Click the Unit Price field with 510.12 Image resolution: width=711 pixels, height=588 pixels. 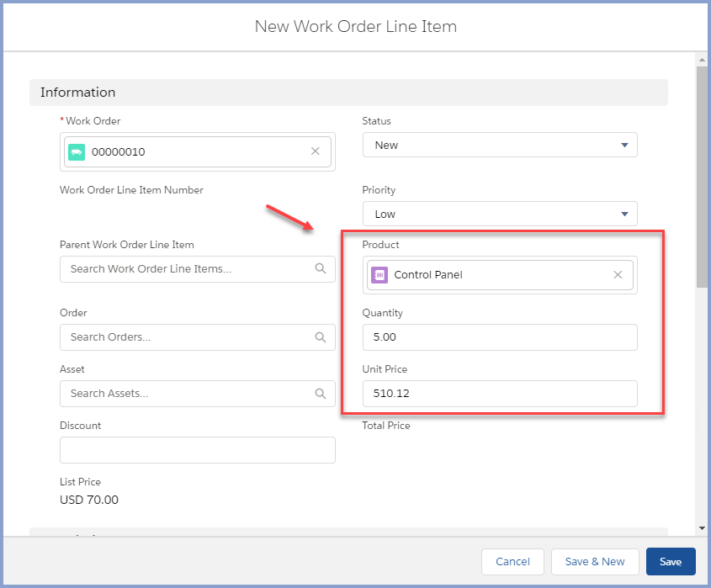click(500, 394)
